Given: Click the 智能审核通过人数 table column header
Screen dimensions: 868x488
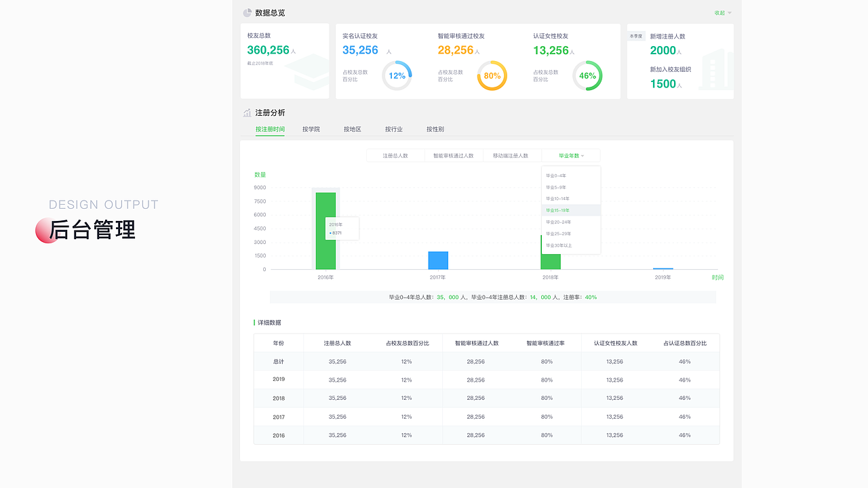Looking at the screenshot, I should point(476,343).
